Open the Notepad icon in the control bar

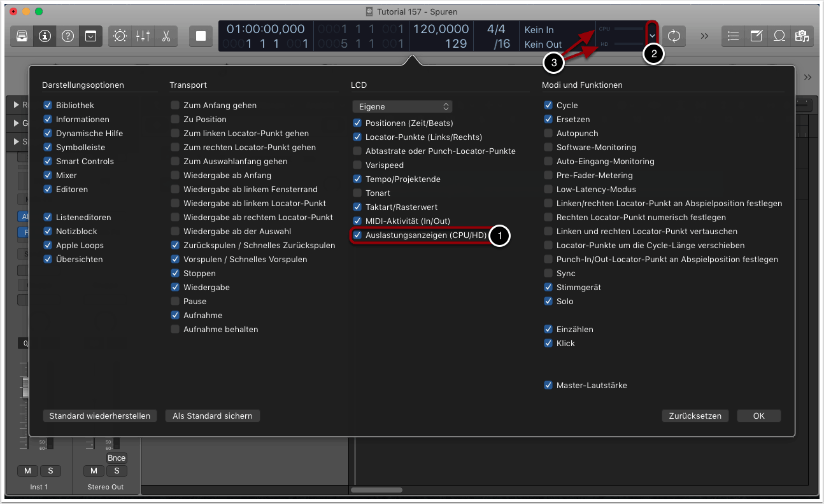pos(756,36)
